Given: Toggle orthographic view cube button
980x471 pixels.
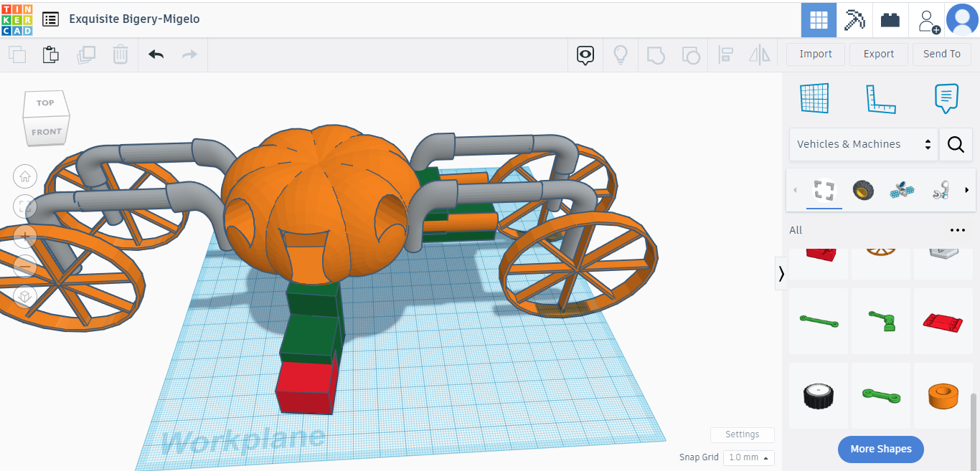Looking at the screenshot, I should click(25, 296).
